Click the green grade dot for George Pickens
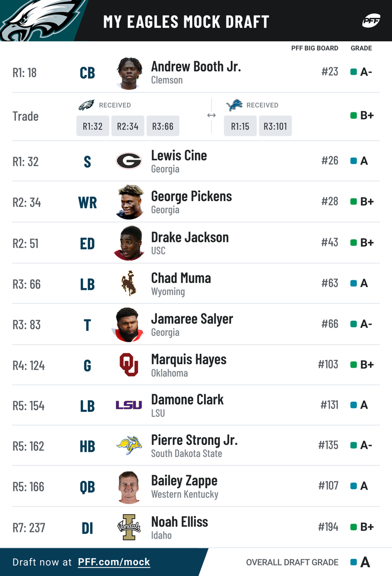The image size is (392, 576). point(354,202)
